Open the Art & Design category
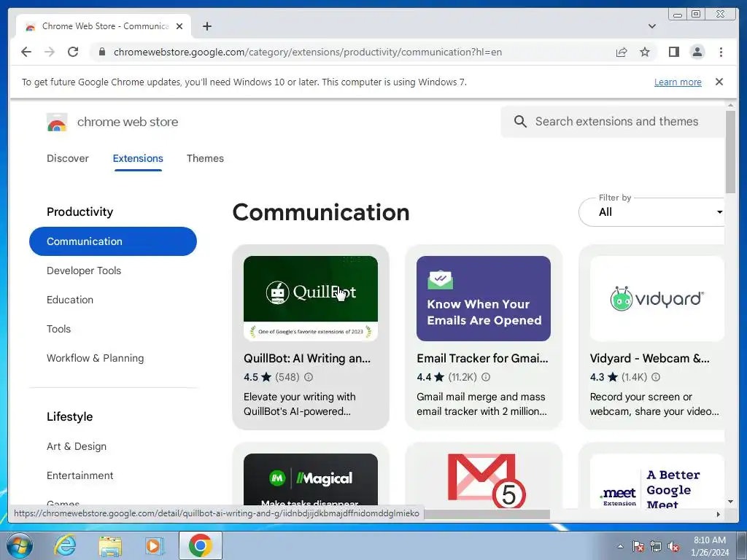Viewport: 747px width, 560px height. 76,446
